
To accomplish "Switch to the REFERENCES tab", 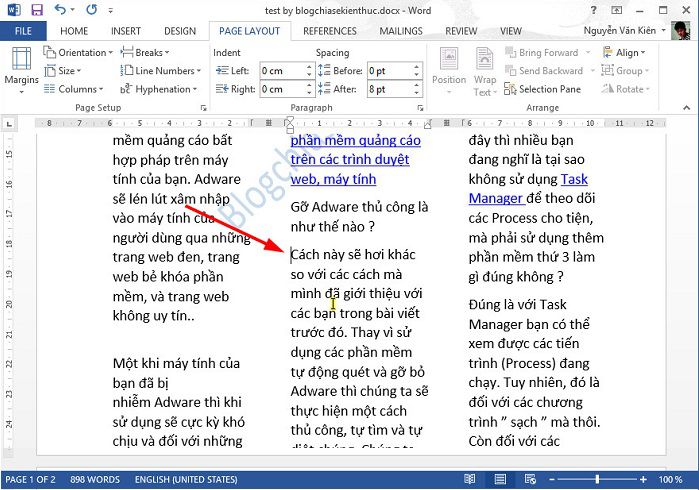I will pyautogui.click(x=329, y=31).
